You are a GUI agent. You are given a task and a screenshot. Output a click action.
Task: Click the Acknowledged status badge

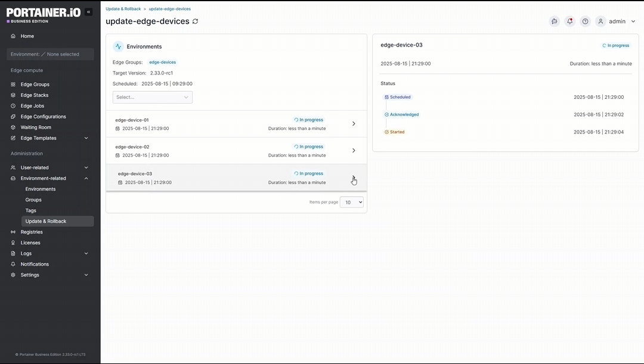[x=401, y=114]
